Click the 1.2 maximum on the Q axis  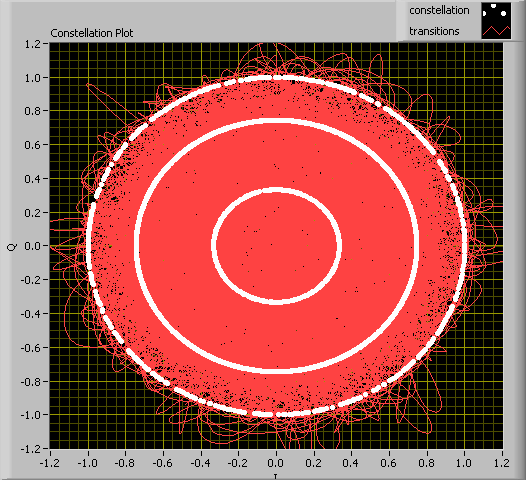point(32,44)
